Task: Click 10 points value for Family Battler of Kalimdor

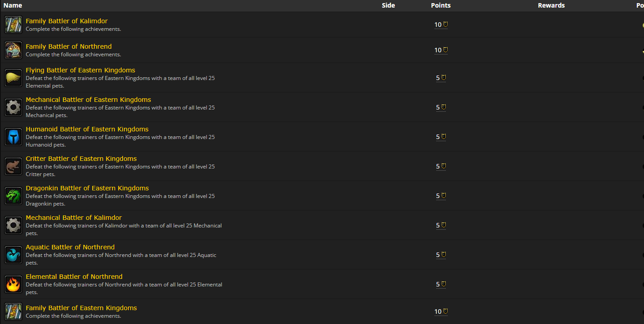Action: click(441, 25)
